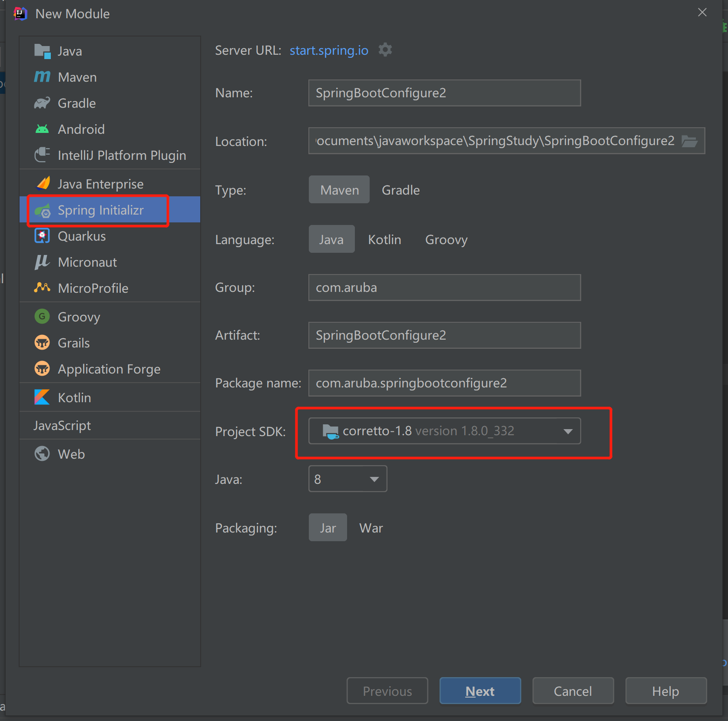The image size is (728, 721).
Task: Click the Spring Initializr leaf icon
Action: click(43, 210)
